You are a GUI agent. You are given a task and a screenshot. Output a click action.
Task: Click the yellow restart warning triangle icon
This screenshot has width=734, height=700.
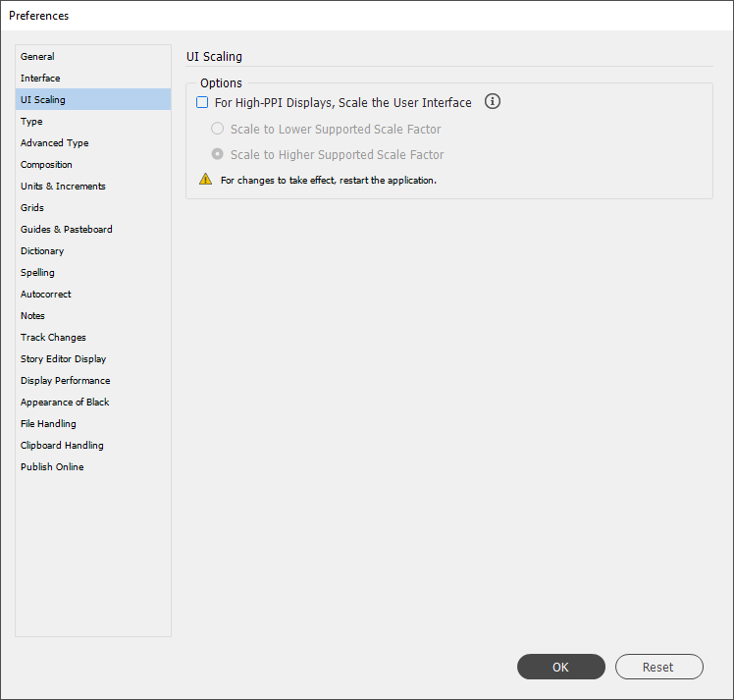coord(205,180)
